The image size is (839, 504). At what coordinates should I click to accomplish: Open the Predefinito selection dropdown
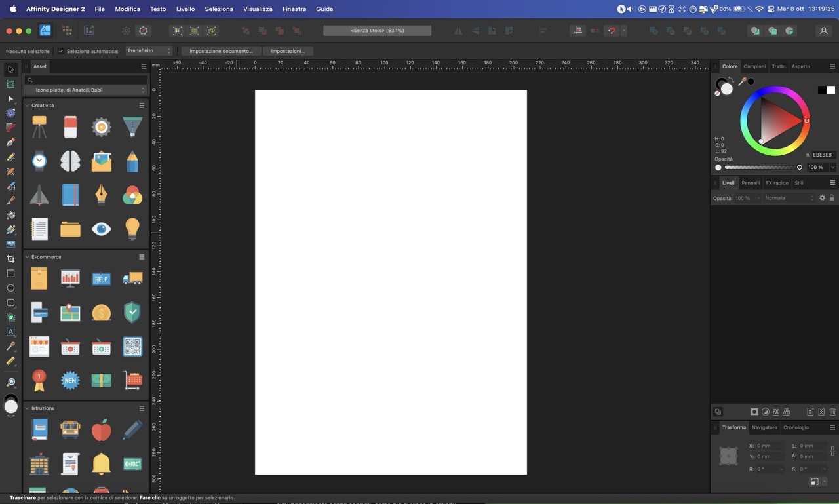[149, 51]
